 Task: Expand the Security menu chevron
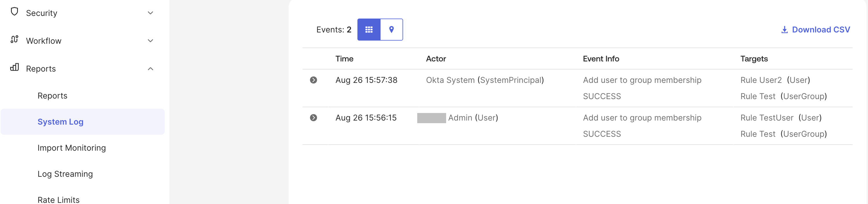coord(150,13)
